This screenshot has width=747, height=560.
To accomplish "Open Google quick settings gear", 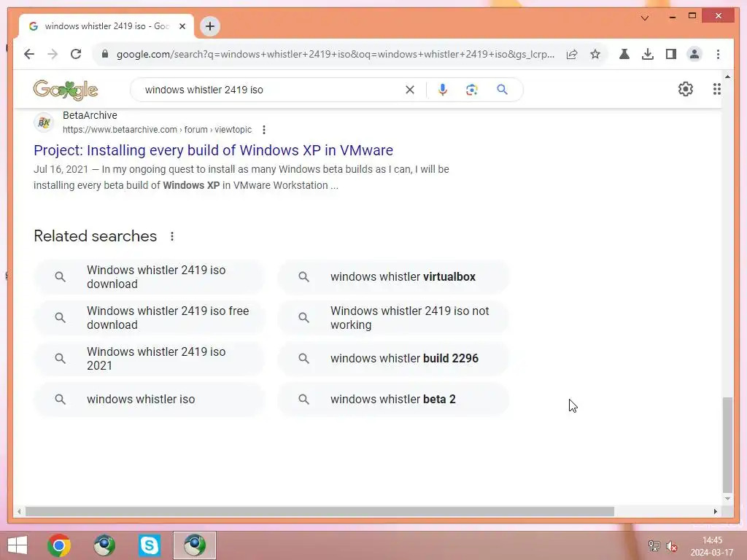I will (686, 89).
